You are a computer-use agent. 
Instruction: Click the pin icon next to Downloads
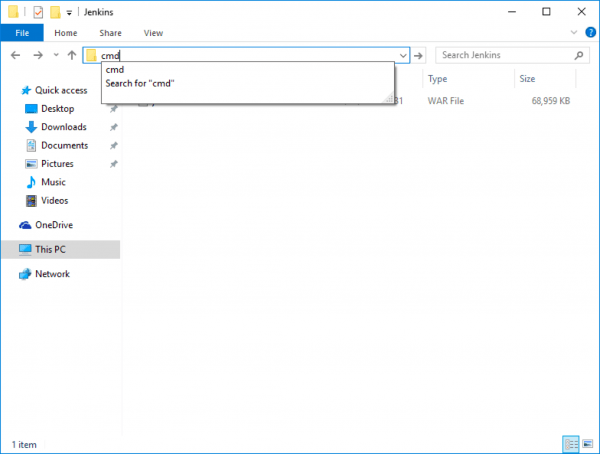tap(114, 127)
